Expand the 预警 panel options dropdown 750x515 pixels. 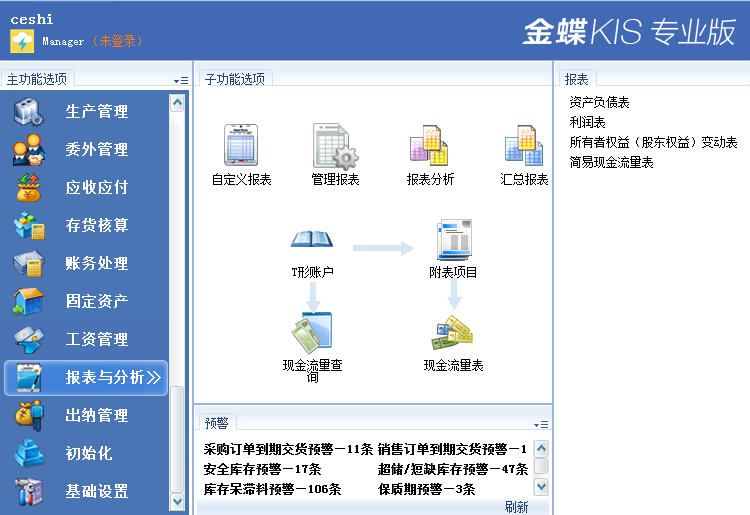point(541,424)
